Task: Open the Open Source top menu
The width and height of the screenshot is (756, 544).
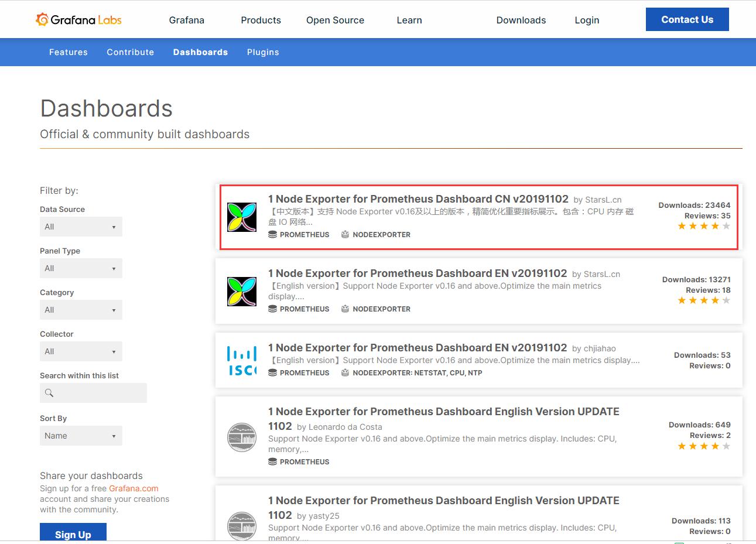Action: 335,20
